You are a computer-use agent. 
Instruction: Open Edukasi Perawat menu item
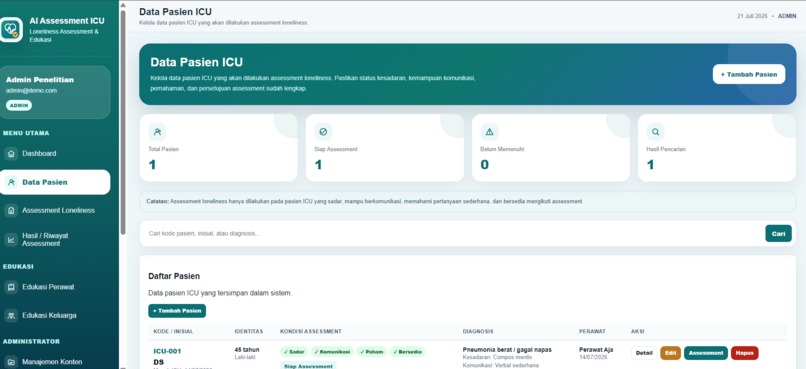(54, 287)
